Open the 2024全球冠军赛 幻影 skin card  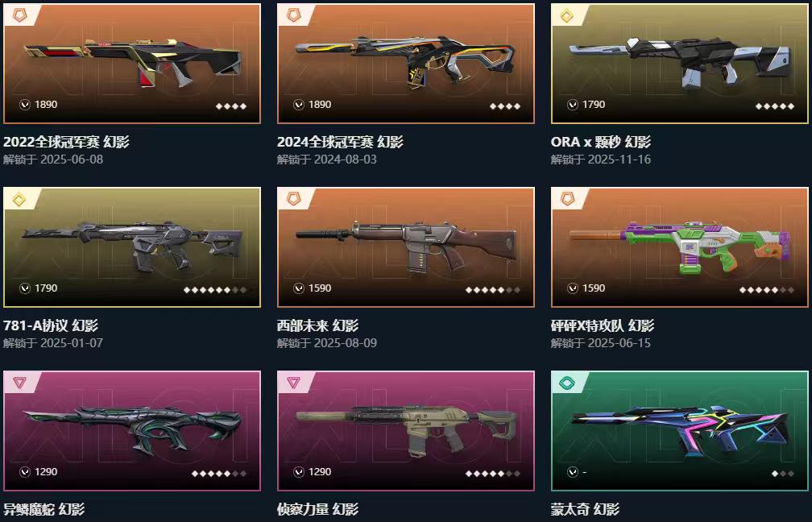point(406,64)
